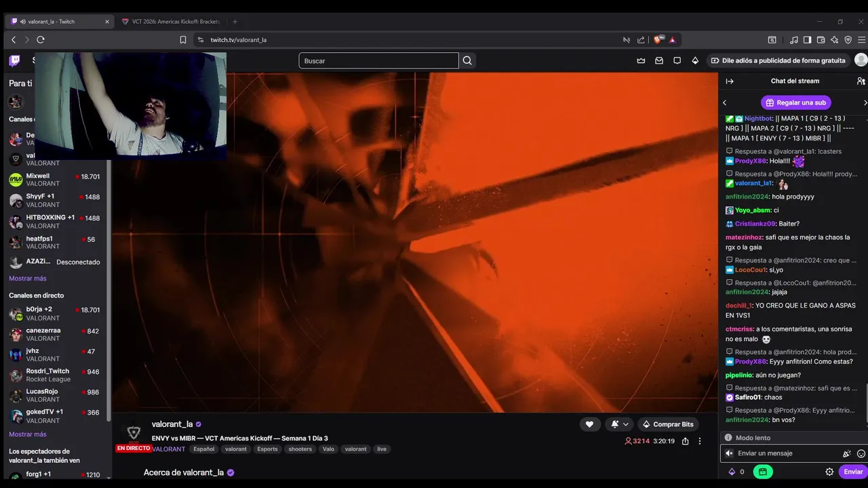Image resolution: width=868 pixels, height=488 pixels.
Task: Click the green channel points reward icon
Action: [x=763, y=472]
